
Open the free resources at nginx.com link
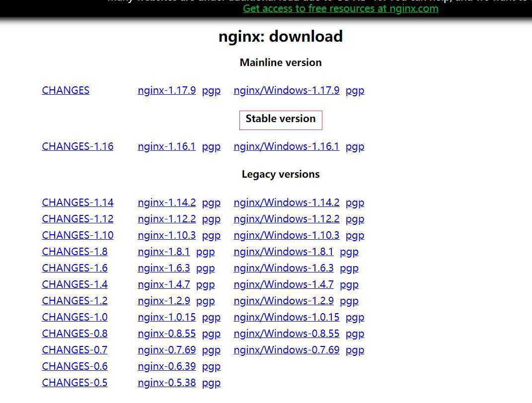coord(341,8)
